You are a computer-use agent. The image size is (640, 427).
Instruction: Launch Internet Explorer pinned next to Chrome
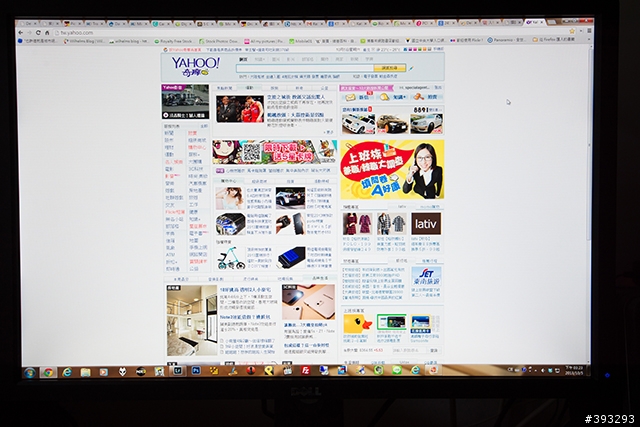67,372
